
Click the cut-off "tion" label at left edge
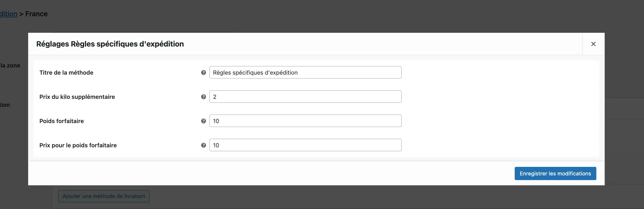(x=5, y=105)
